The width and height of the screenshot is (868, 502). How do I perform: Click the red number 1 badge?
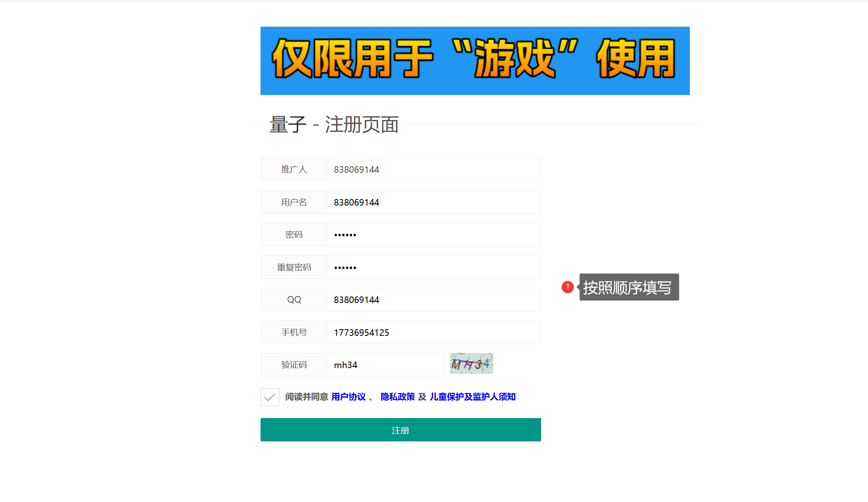[x=567, y=287]
